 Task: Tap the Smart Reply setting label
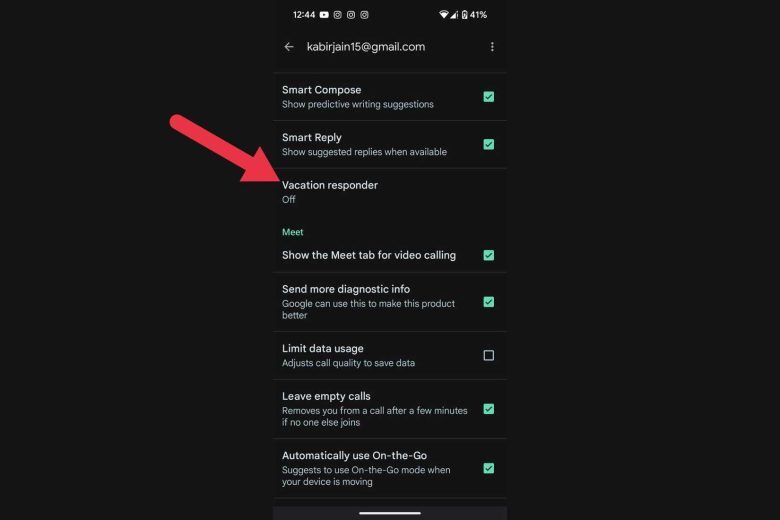311,137
